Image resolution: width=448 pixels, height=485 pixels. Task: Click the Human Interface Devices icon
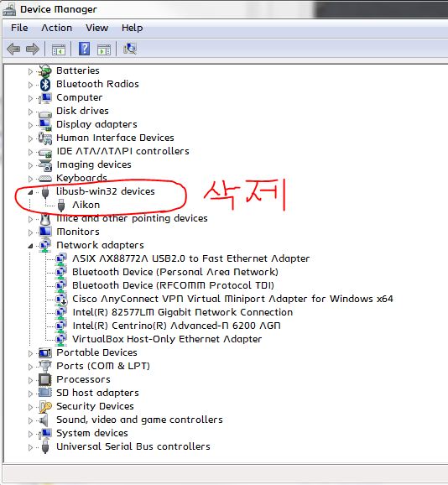point(45,138)
